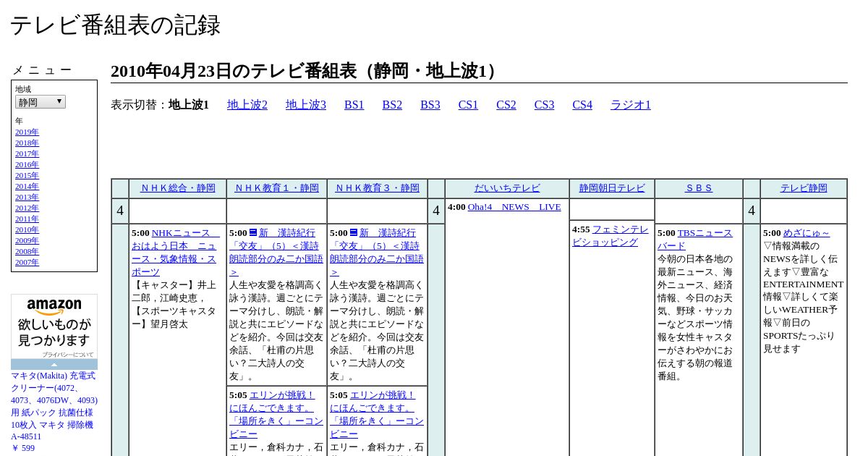Switch to BS2 listing
868x456 pixels.
point(392,105)
